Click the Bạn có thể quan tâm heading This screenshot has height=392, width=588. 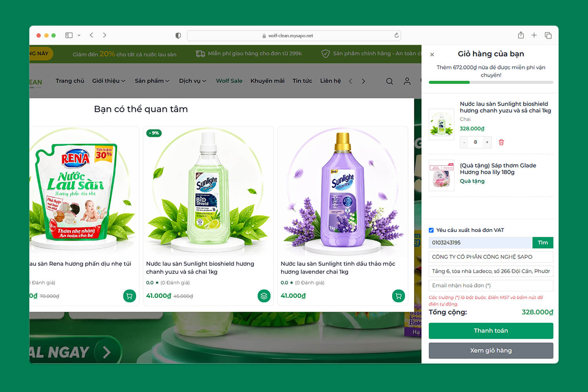pyautogui.click(x=141, y=109)
